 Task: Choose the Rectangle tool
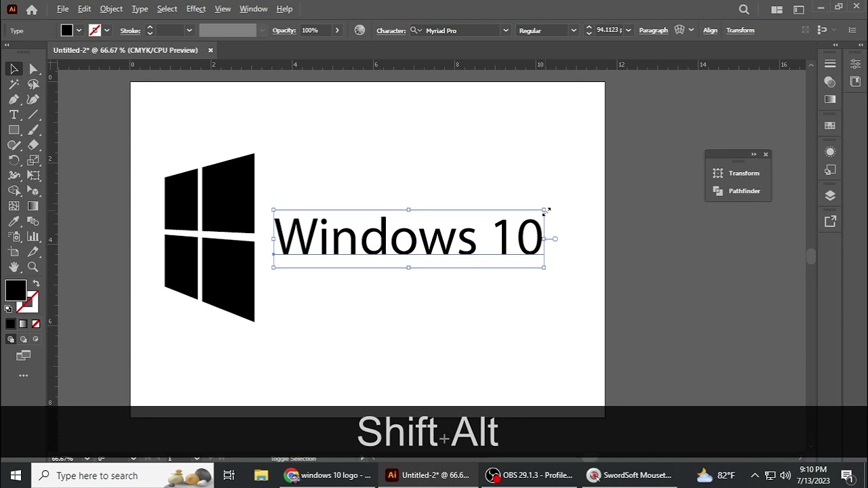pos(14,130)
